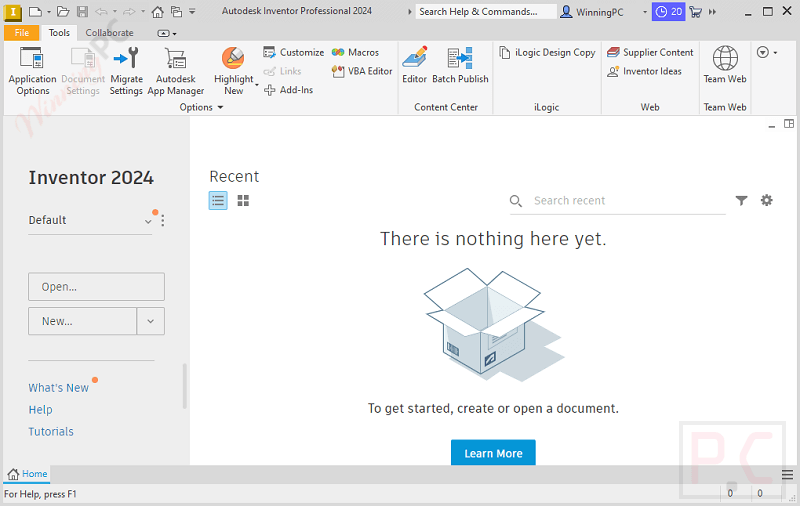Click Open folder icon in quick access toolbar
This screenshot has width=800, height=506.
click(x=63, y=11)
